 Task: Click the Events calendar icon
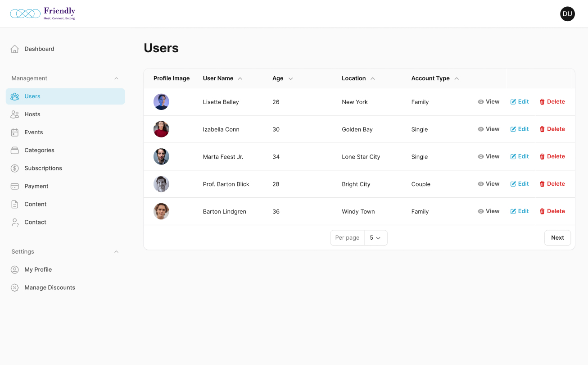click(15, 132)
